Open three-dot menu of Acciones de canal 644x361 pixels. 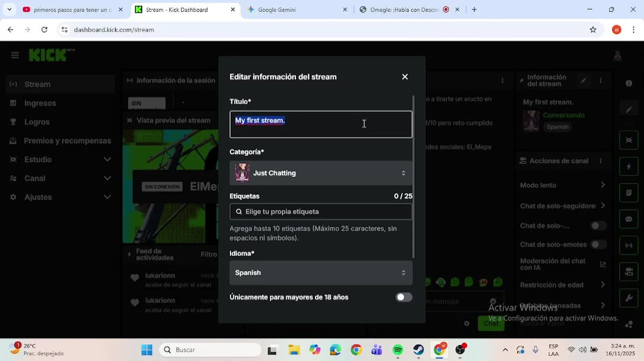click(x=600, y=161)
